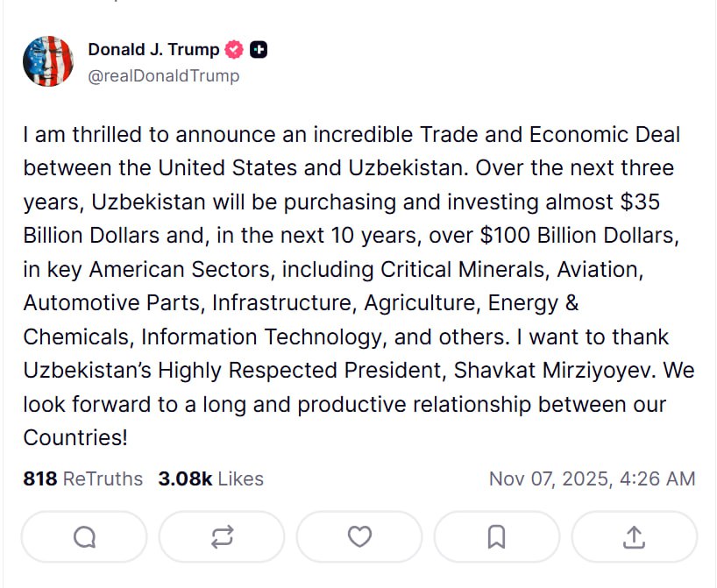Like the post with the heart icon
This screenshot has height=588, width=717.
click(x=359, y=536)
